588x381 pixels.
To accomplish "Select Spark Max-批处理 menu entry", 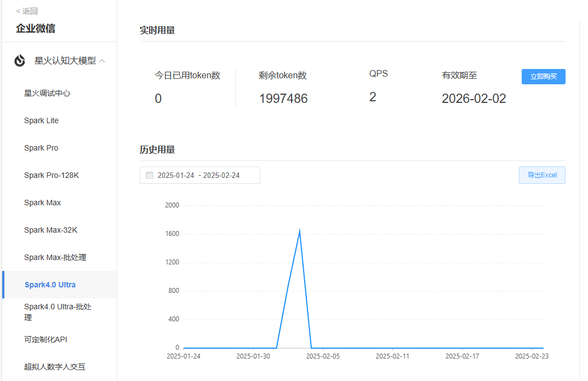I will click(55, 257).
